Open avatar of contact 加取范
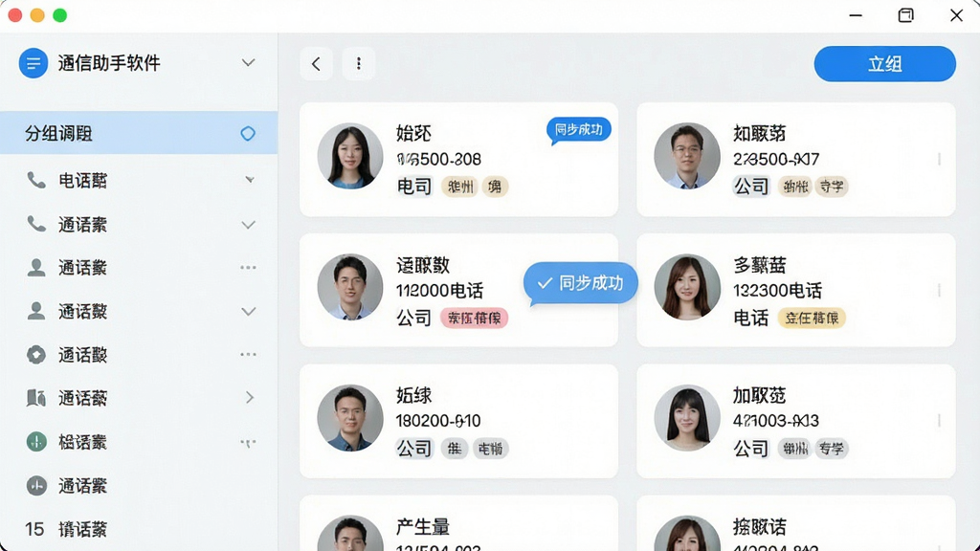This screenshot has width=980, height=551. 687,418
